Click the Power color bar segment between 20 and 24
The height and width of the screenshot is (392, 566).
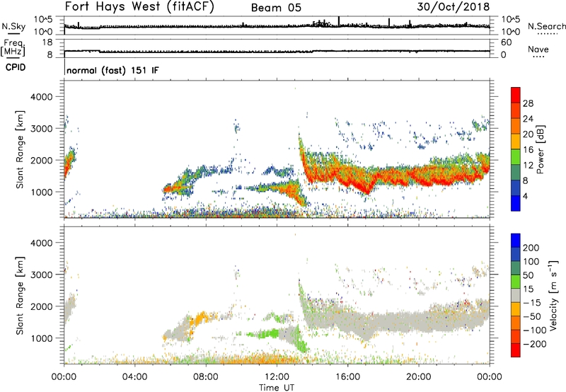point(516,126)
